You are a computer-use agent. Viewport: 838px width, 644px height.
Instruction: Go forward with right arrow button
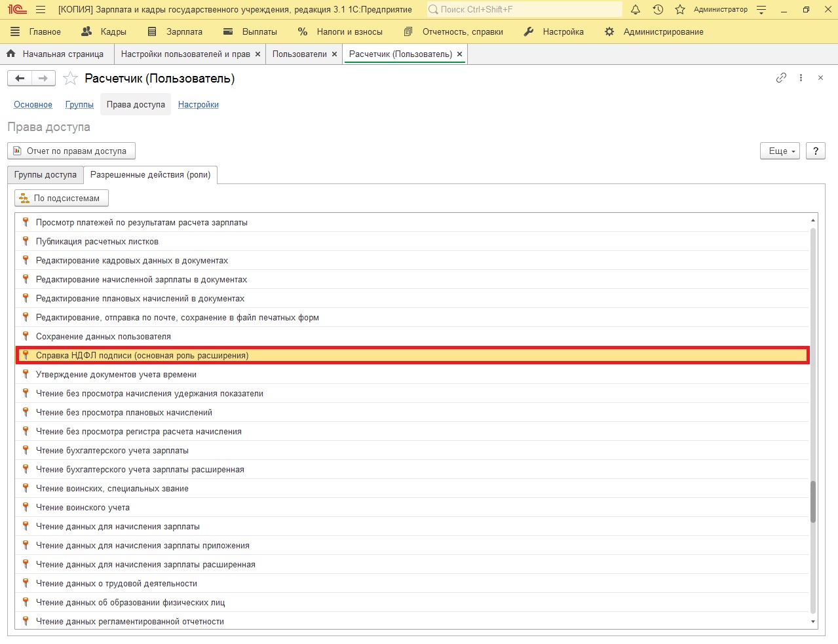43,78
